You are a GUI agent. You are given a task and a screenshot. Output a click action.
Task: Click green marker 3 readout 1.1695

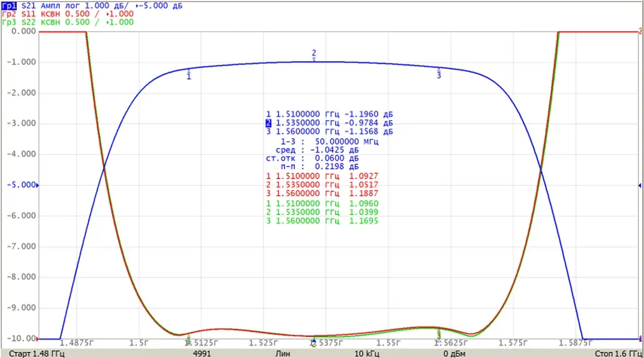323,221
